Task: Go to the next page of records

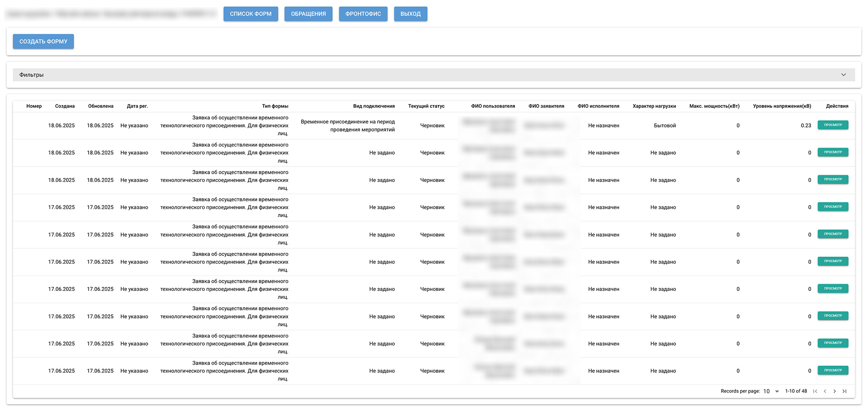Action: pos(835,391)
